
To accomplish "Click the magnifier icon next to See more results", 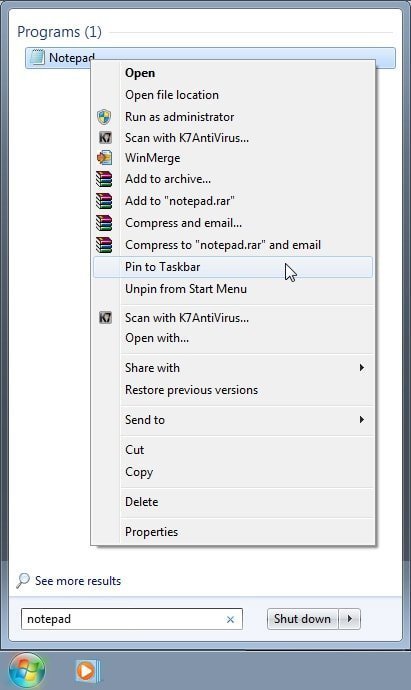I will pyautogui.click(x=22, y=580).
